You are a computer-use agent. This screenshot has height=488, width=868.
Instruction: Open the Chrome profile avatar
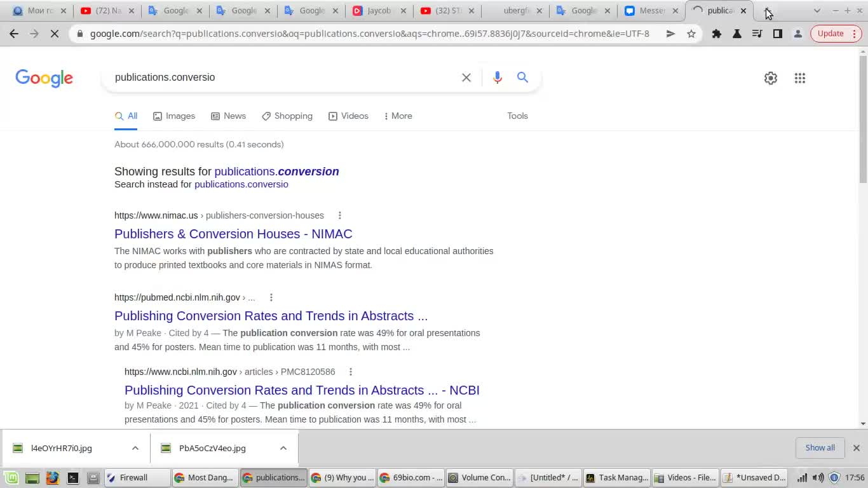click(798, 34)
